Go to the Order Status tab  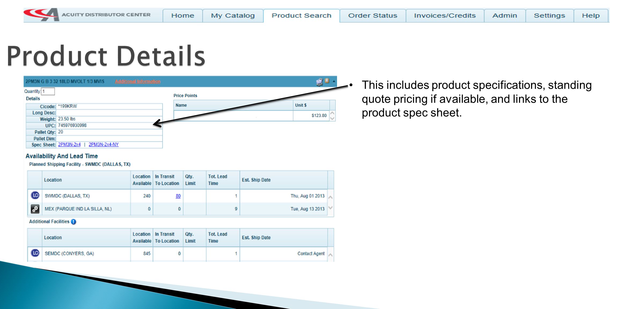click(x=372, y=16)
